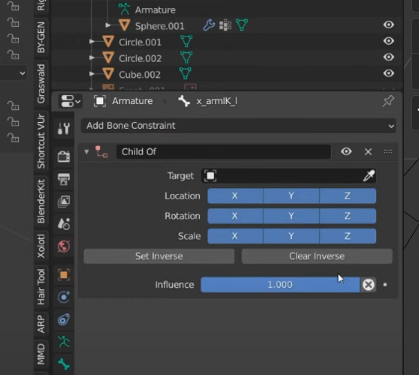Open the Graswald sidebar tab

41,84
